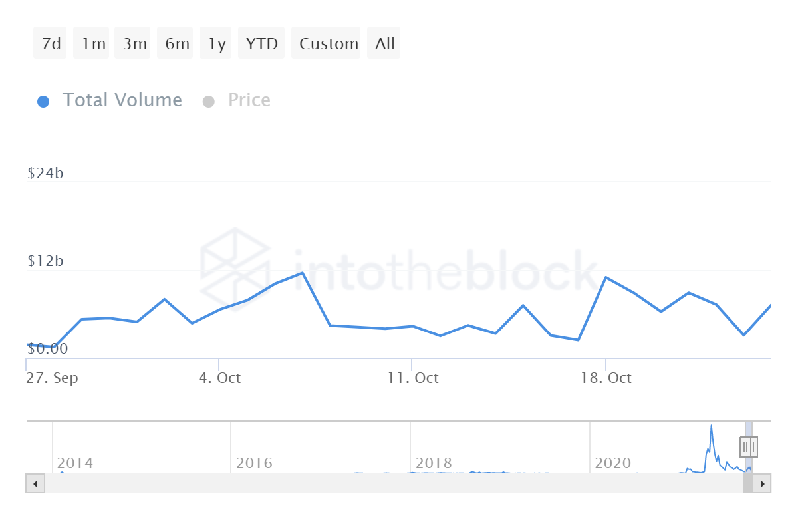
Task: Choose the 3m time range
Action: click(134, 44)
